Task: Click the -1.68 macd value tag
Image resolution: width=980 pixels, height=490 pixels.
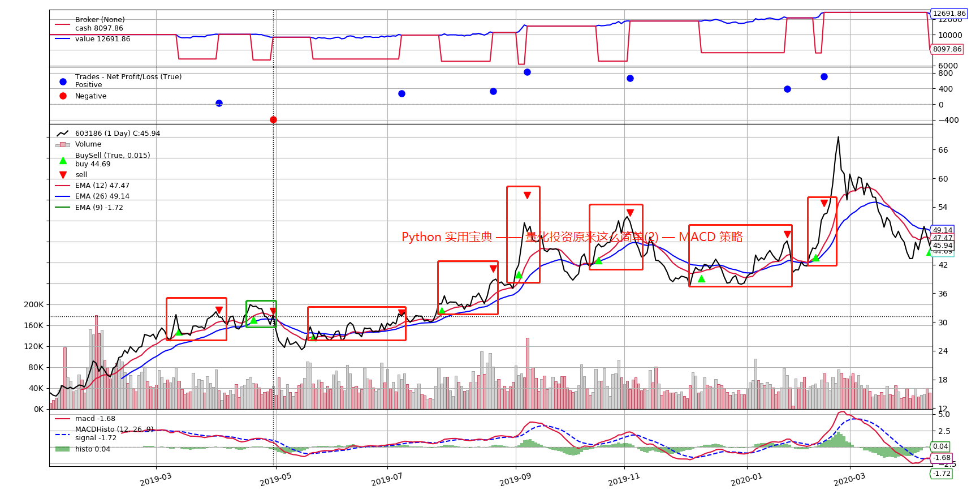Action: 942,458
